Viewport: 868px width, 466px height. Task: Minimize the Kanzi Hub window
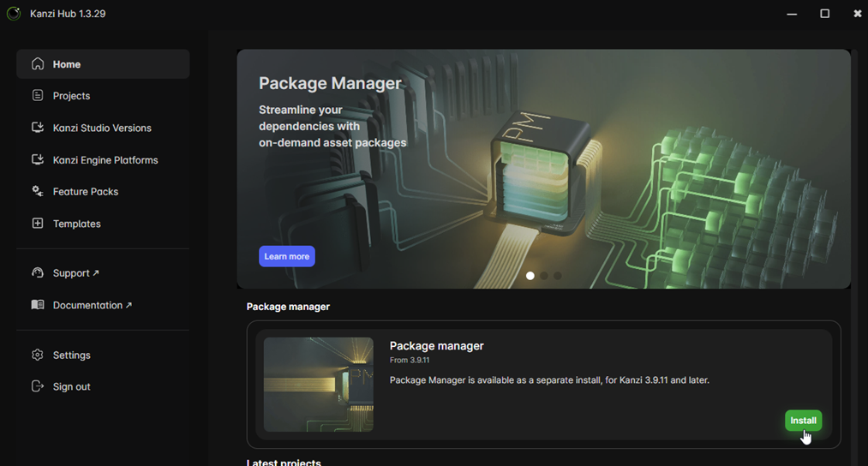(x=792, y=14)
